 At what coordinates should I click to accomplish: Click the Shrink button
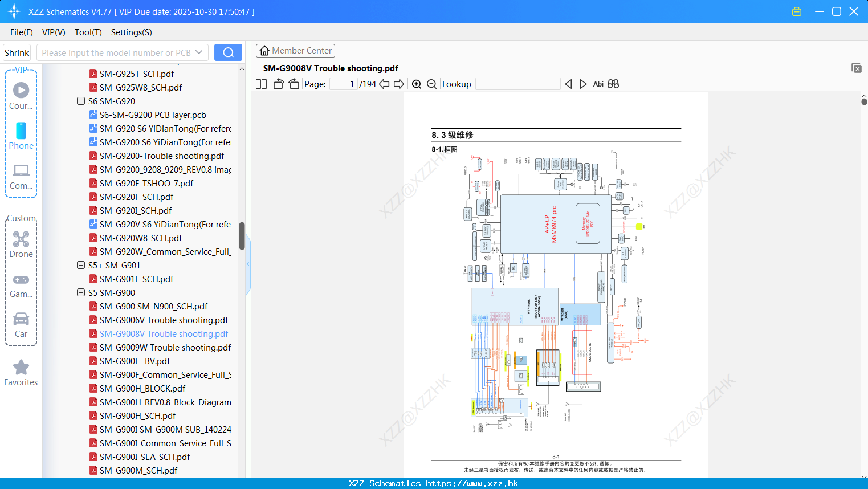point(17,52)
